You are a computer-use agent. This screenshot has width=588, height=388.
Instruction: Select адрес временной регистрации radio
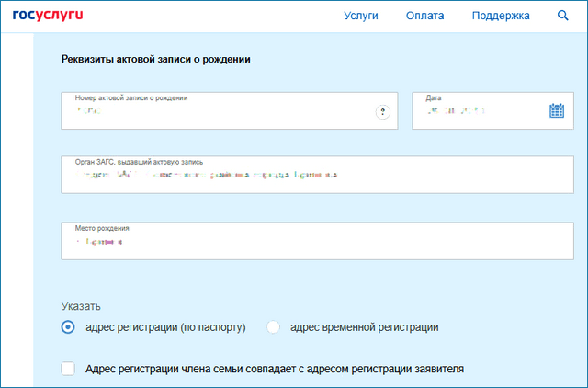tap(273, 327)
